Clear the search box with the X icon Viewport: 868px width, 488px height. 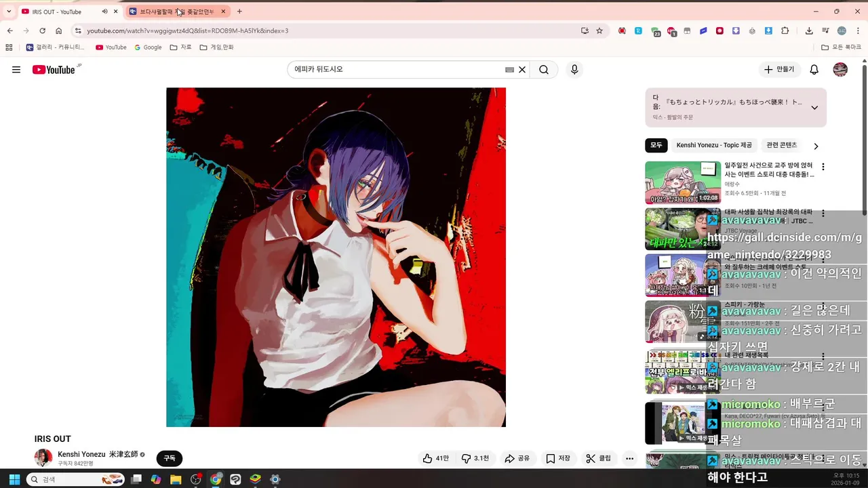(522, 70)
